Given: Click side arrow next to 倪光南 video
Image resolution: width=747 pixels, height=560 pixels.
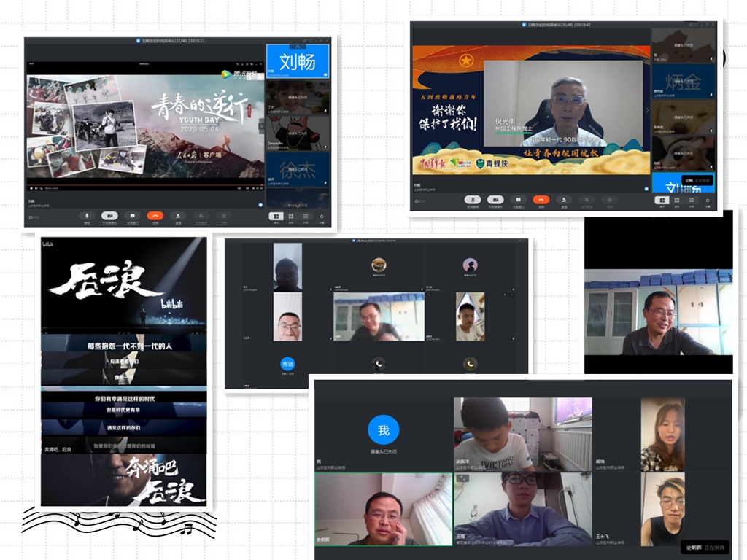Looking at the screenshot, I should click(647, 110).
